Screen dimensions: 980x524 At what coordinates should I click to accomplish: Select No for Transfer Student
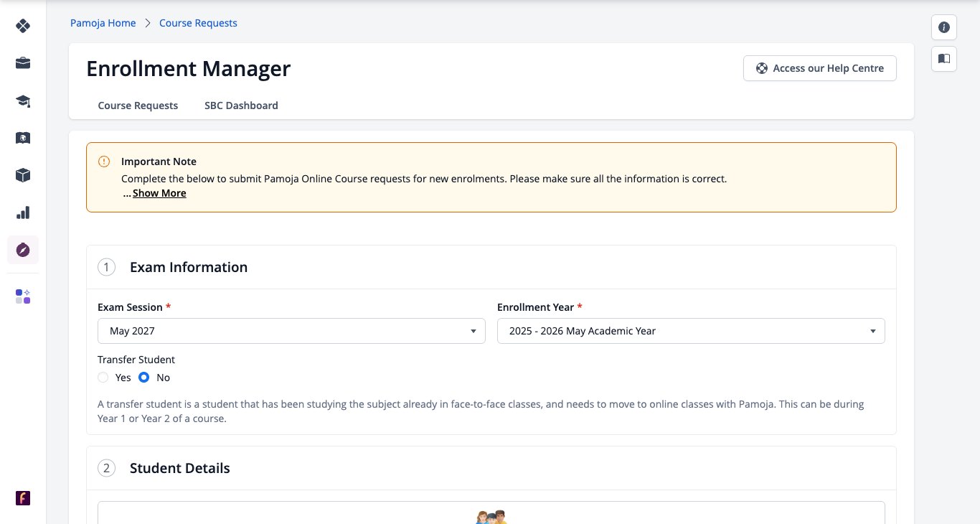pos(144,378)
